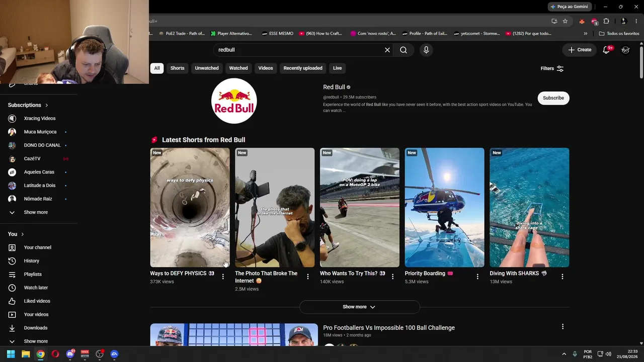The height and width of the screenshot is (362, 644).
Task: Bookmark this page with the star icon
Action: (565, 21)
